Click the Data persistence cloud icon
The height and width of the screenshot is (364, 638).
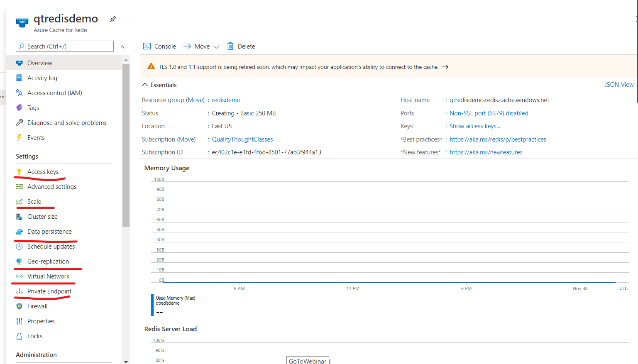click(x=19, y=232)
